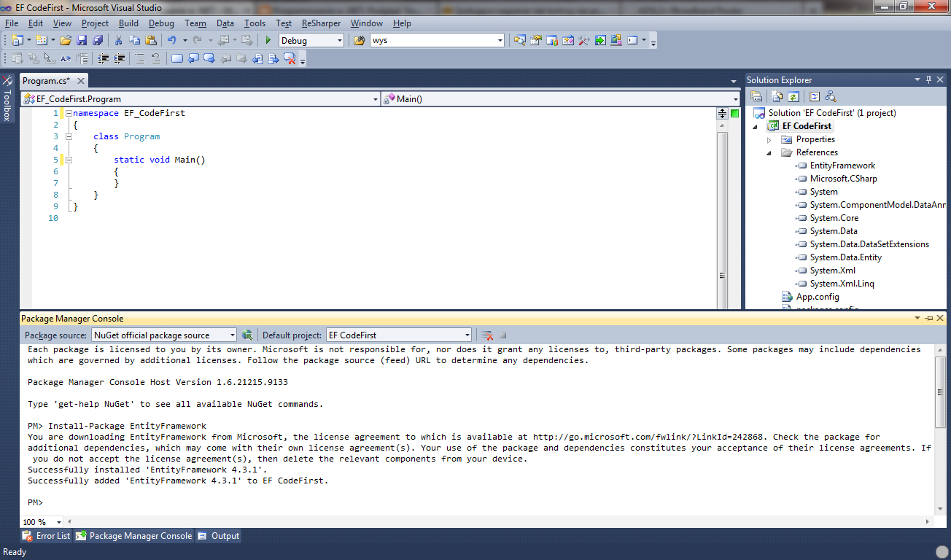Undo the last action with the Undo icon
The width and height of the screenshot is (951, 560).
click(171, 40)
